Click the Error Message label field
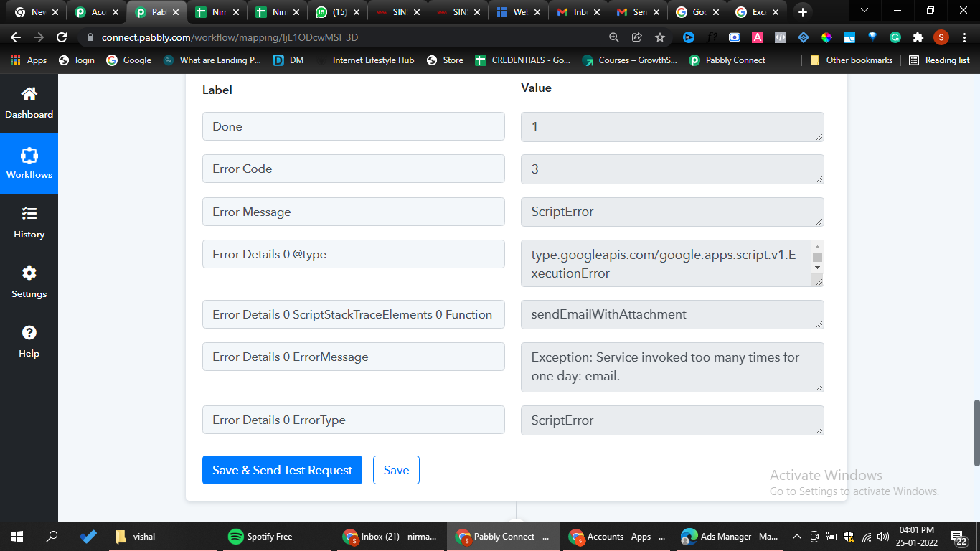The height and width of the screenshot is (551, 980). pos(354,212)
